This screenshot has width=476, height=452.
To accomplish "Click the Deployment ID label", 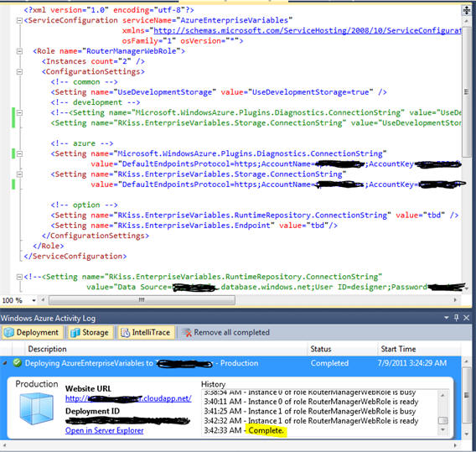I will tap(92, 411).
